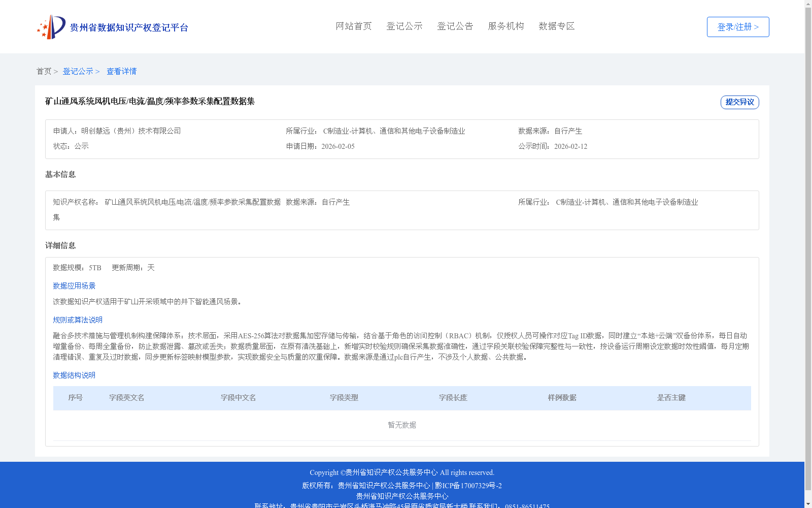Click the scrollbar down arrow

click(808, 504)
